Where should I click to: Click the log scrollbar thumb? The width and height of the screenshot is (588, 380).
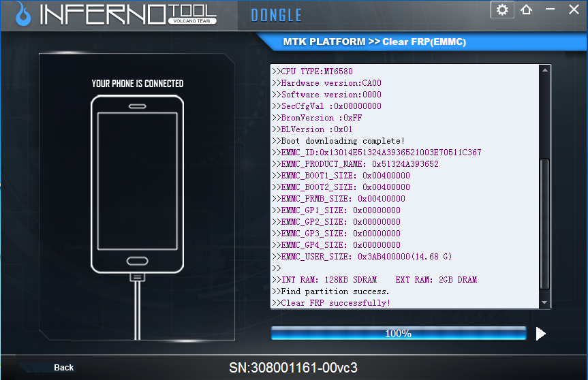click(x=544, y=224)
